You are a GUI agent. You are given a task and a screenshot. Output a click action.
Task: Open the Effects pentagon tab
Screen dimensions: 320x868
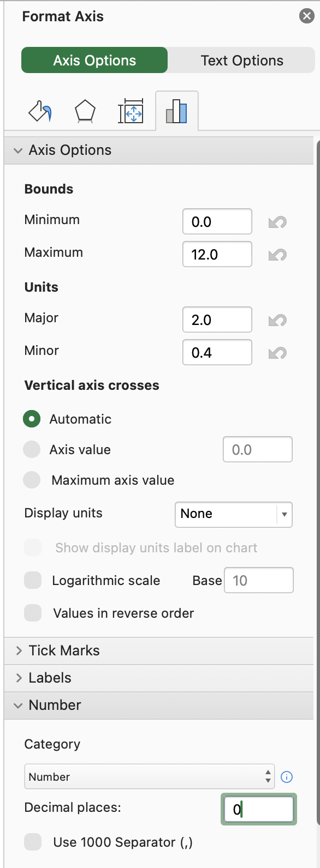pos(85,112)
